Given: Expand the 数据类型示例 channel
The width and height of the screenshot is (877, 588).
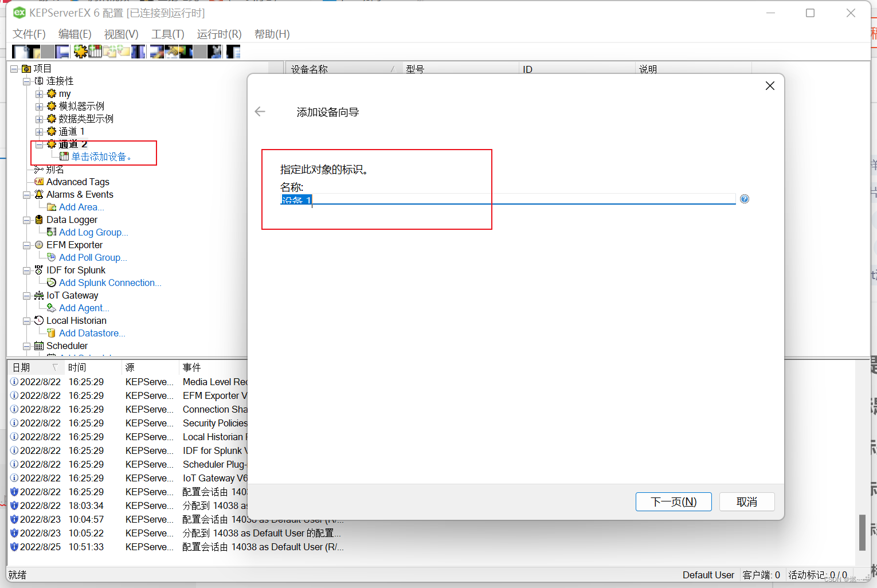Looking at the screenshot, I should point(39,119).
